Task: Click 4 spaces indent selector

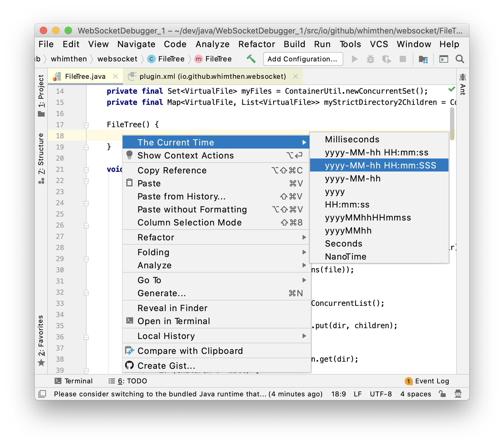Action: (416, 394)
